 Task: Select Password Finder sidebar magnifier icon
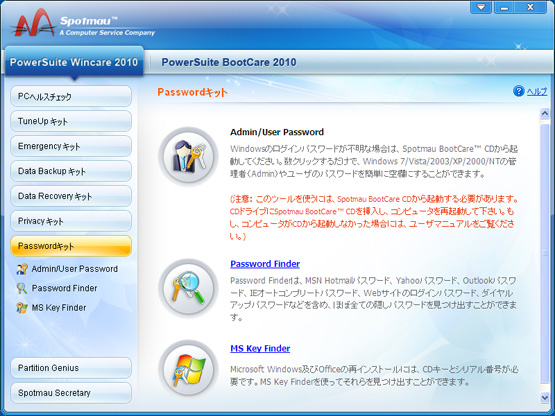(22, 289)
